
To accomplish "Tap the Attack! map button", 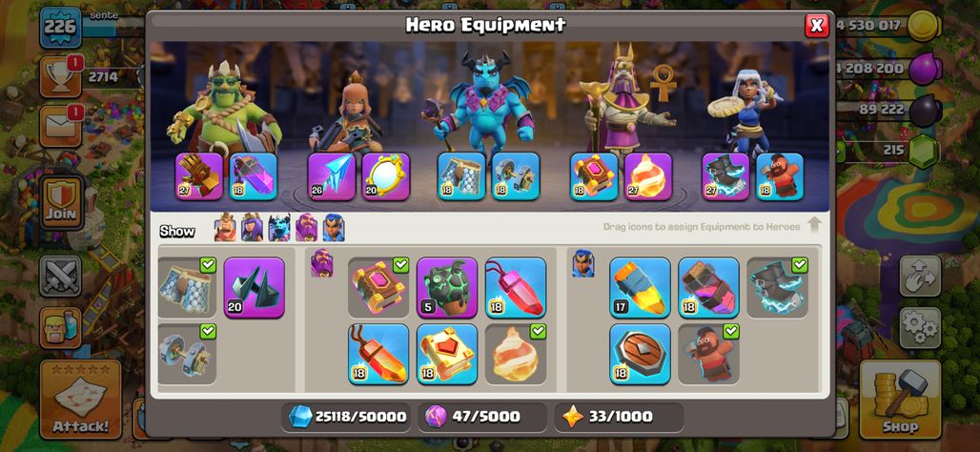I will click(x=81, y=401).
